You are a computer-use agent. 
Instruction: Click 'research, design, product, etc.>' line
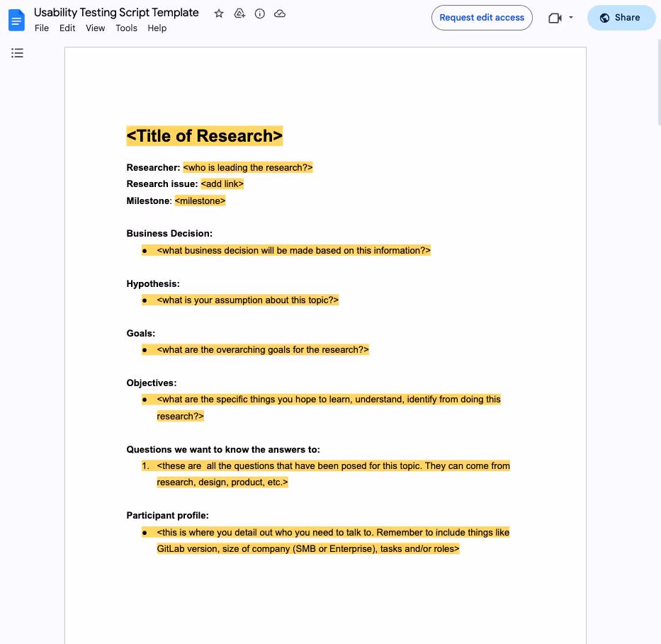[x=222, y=482]
